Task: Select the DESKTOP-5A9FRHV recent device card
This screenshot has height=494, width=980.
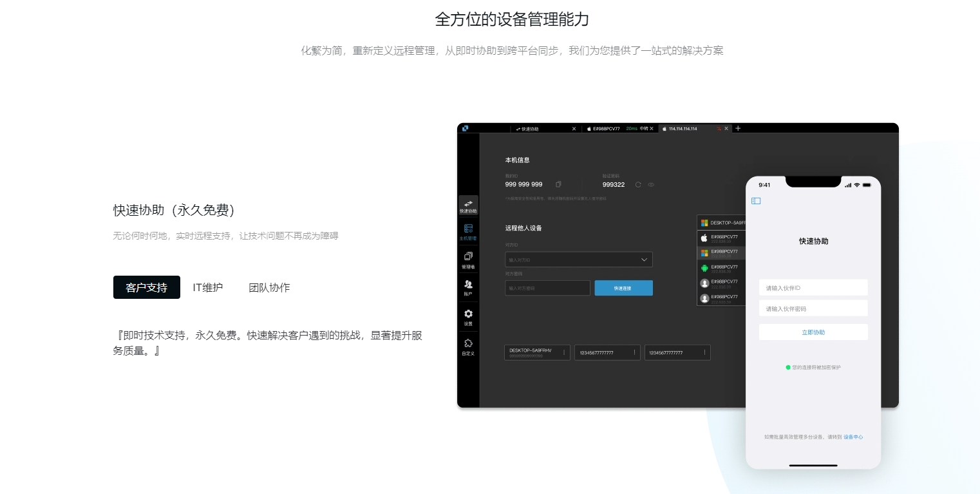Action: [x=537, y=352]
